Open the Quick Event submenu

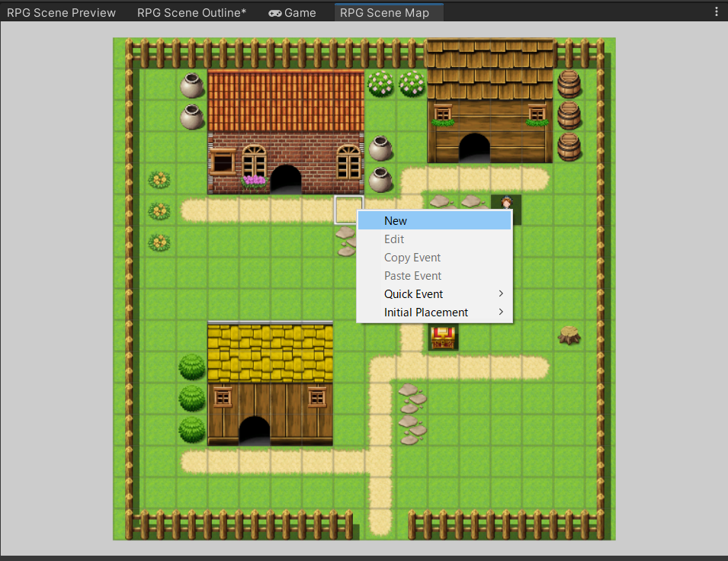(x=435, y=294)
